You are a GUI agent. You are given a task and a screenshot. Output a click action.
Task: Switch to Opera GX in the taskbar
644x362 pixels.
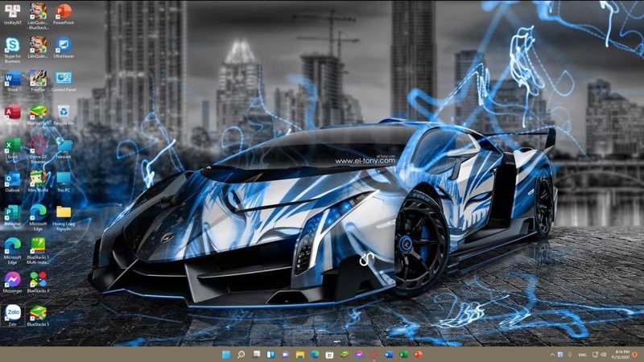[374, 355]
